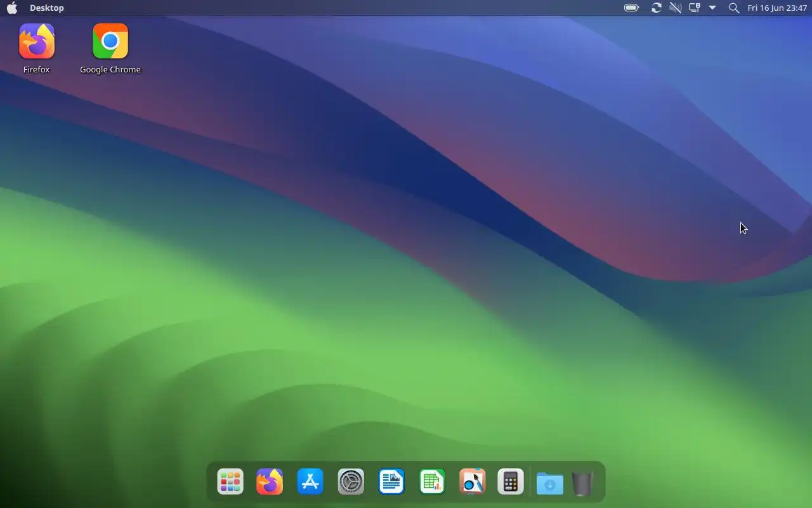Viewport: 812px width, 508px height.
Task: Open the App Store dock icon
Action: (x=310, y=482)
